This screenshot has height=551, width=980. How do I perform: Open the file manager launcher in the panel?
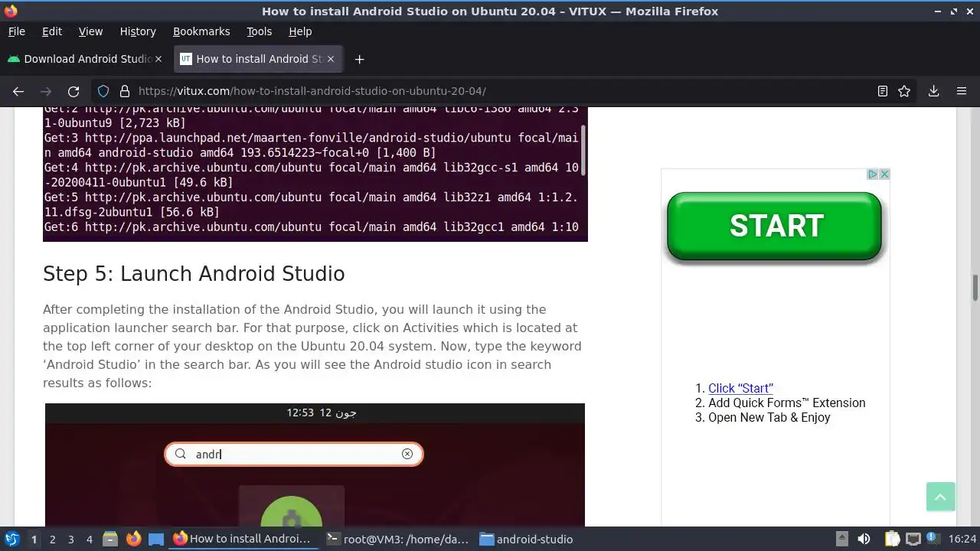click(x=110, y=539)
